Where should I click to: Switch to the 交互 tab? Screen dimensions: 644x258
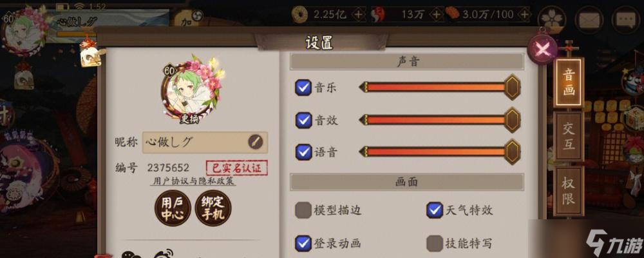tap(569, 137)
